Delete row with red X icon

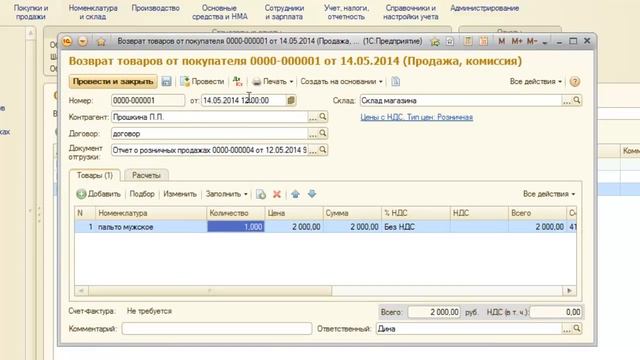[277, 194]
